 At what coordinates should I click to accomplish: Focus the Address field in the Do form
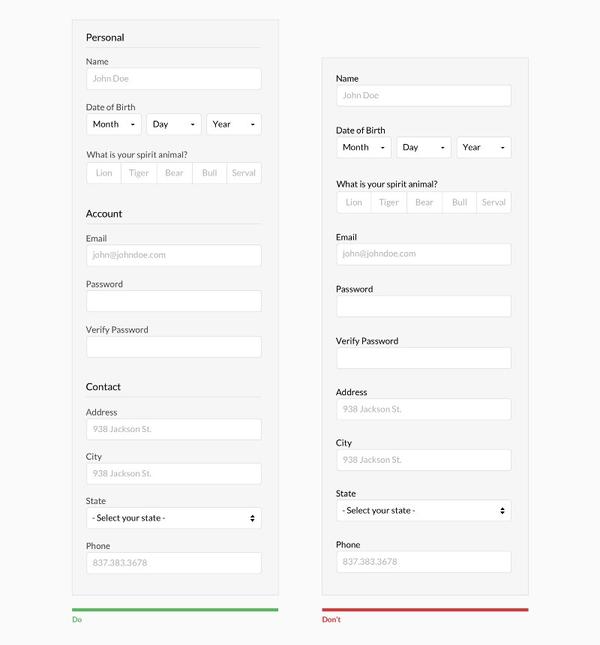[174, 429]
